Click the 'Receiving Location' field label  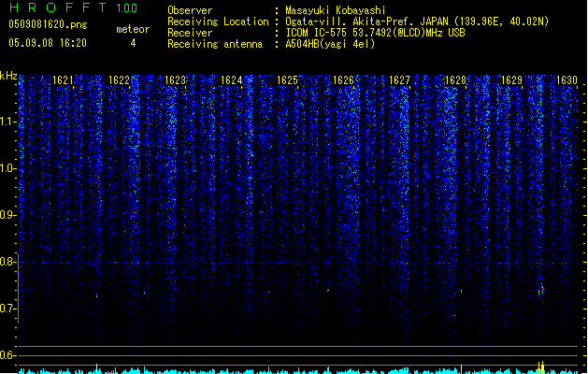click(218, 22)
